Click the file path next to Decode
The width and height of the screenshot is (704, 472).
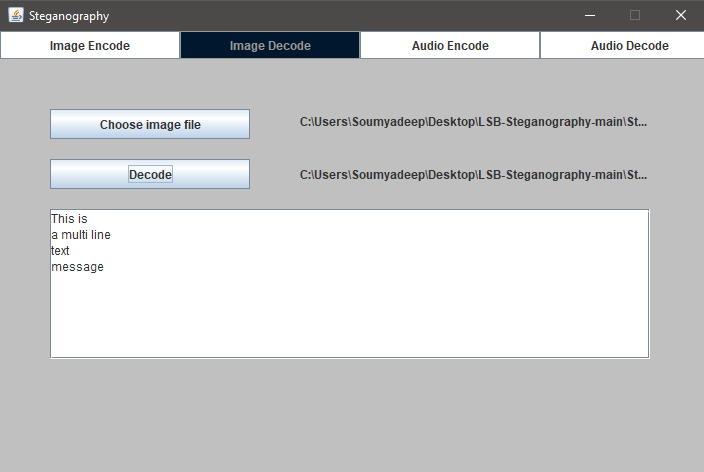(x=473, y=175)
